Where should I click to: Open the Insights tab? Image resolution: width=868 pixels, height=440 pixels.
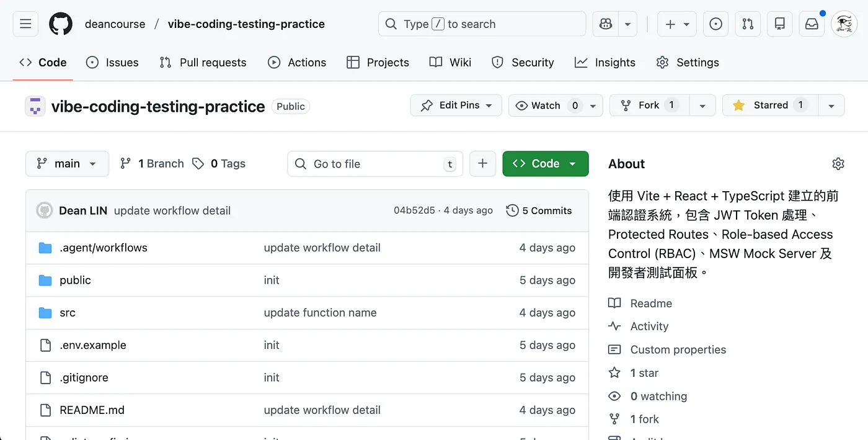[x=605, y=62]
